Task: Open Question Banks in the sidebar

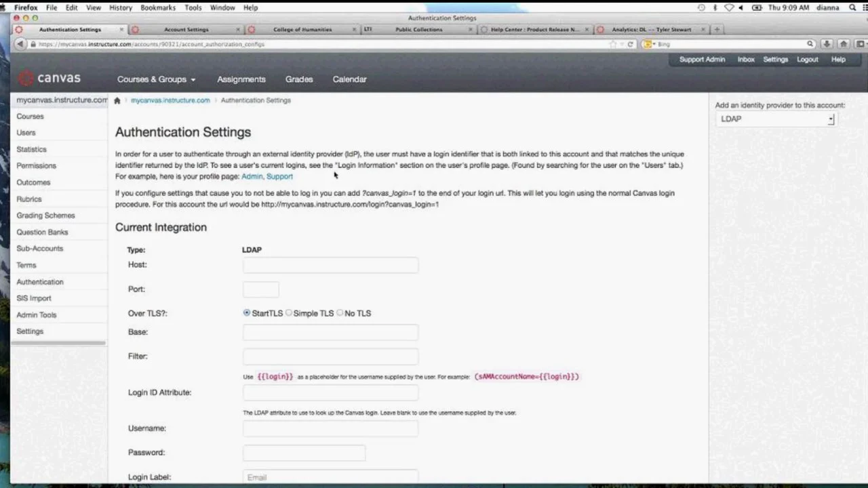Action: (x=42, y=232)
